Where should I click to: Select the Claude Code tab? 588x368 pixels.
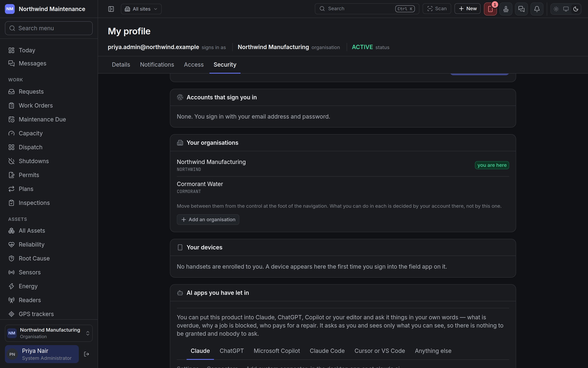327,351
